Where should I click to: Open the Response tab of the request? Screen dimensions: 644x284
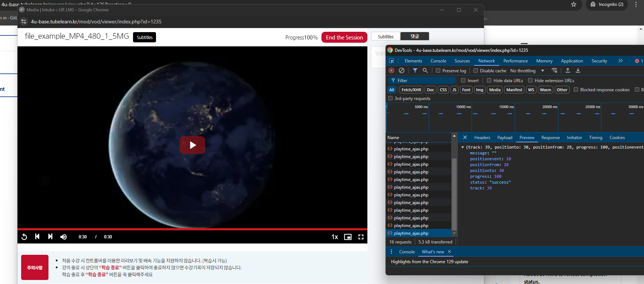(x=550, y=138)
